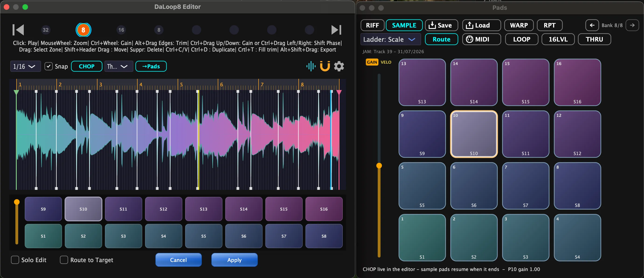This screenshot has height=278, width=644.
Task: Toggle WARP mode in Pads
Action: point(519,25)
